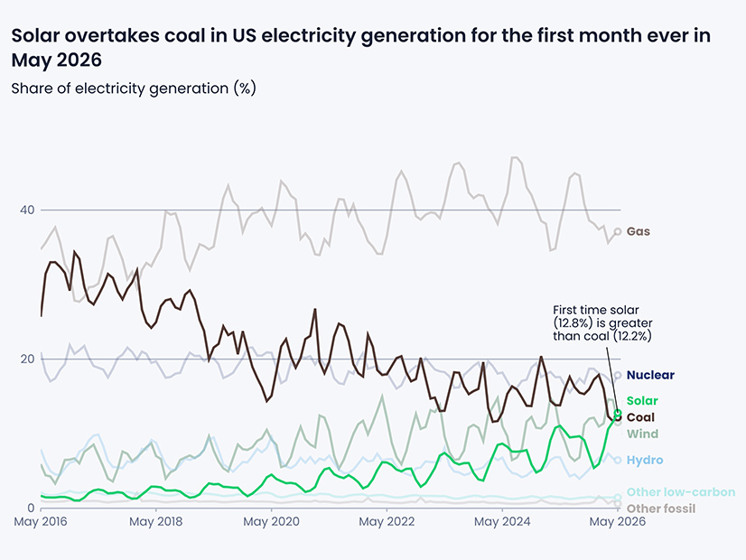
Task: Click the Hydro line endpoint circle
Action: tap(618, 460)
